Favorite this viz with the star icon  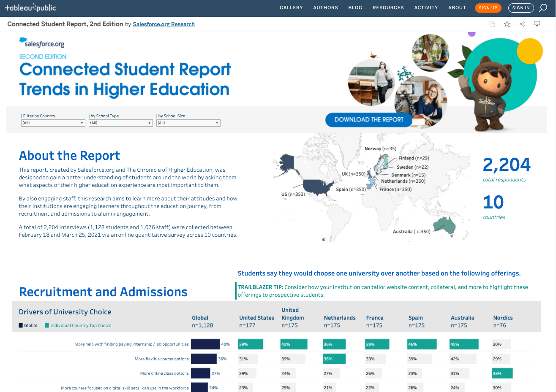click(507, 24)
